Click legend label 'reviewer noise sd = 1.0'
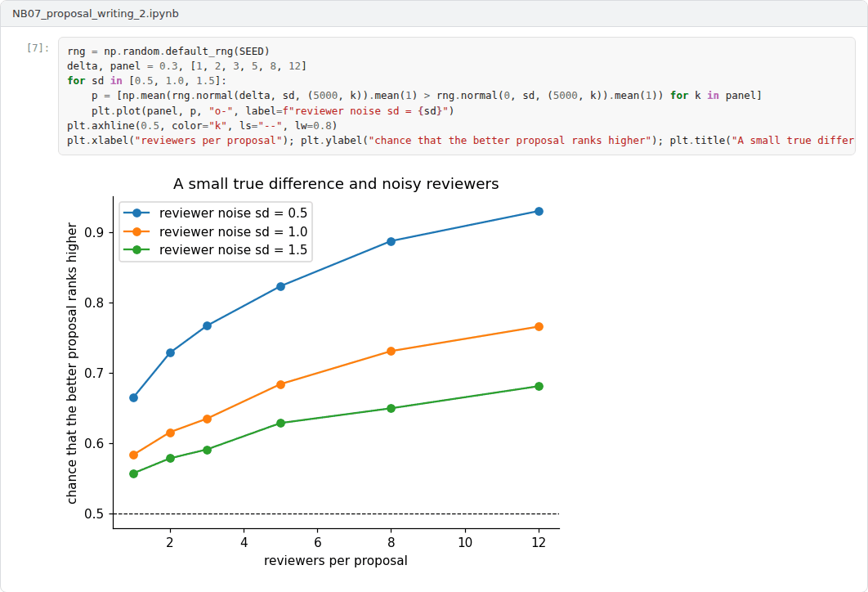 233,231
